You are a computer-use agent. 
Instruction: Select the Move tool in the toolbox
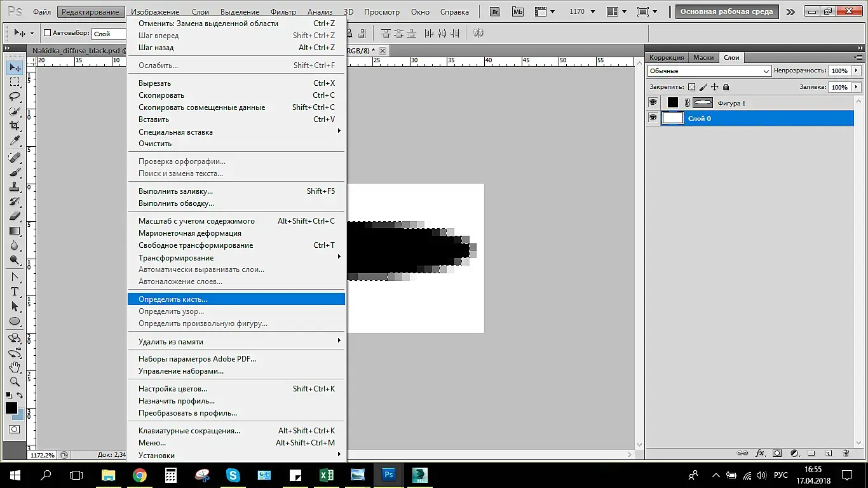[15, 68]
